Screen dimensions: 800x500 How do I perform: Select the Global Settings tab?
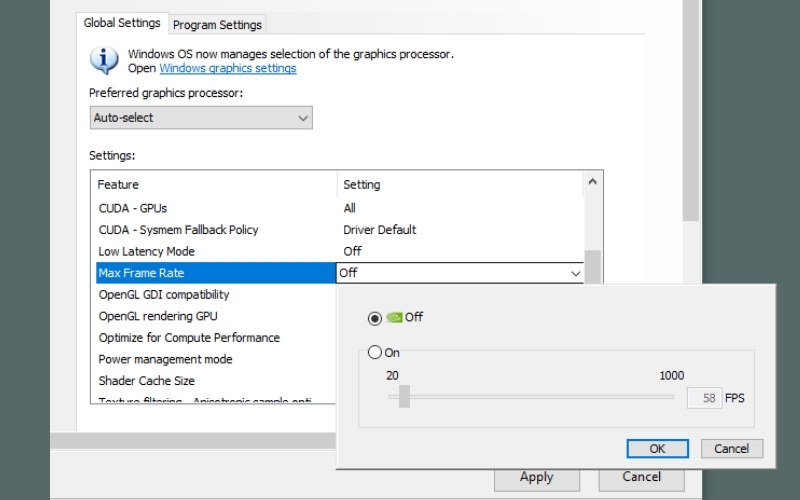point(122,23)
